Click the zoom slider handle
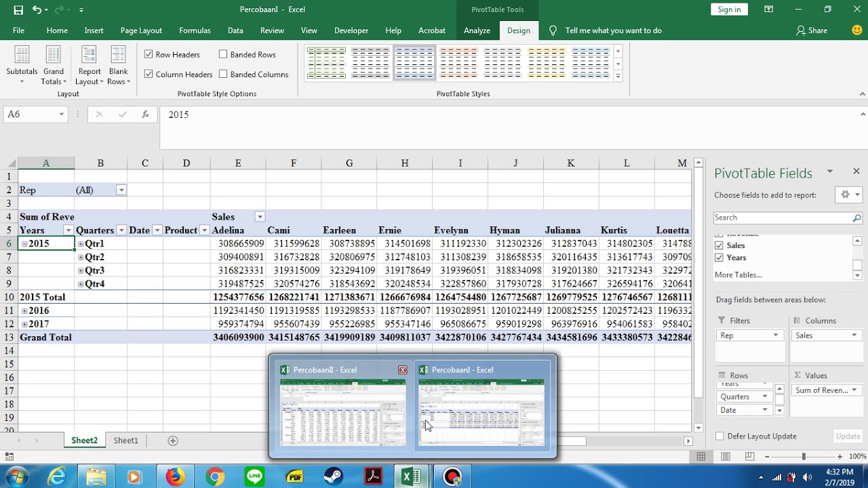868x488 pixels. [804, 457]
